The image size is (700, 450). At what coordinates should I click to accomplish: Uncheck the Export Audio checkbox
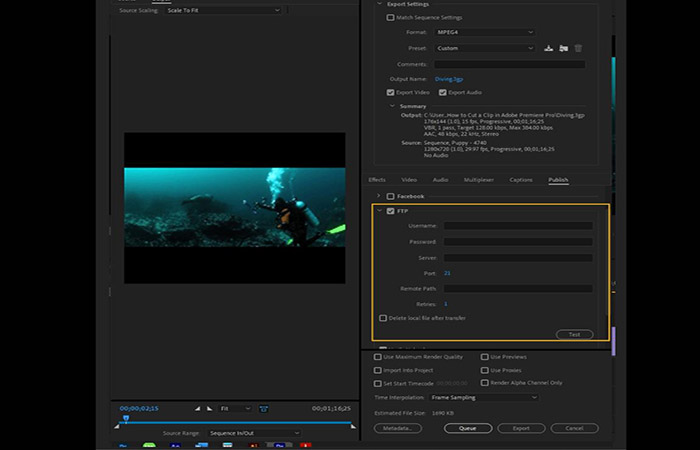[x=442, y=92]
